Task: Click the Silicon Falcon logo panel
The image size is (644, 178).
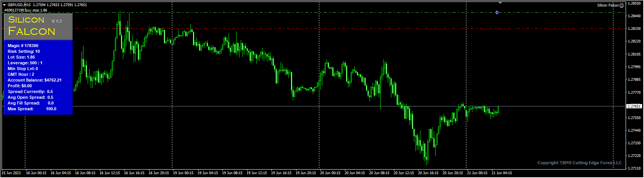Action: point(38,27)
